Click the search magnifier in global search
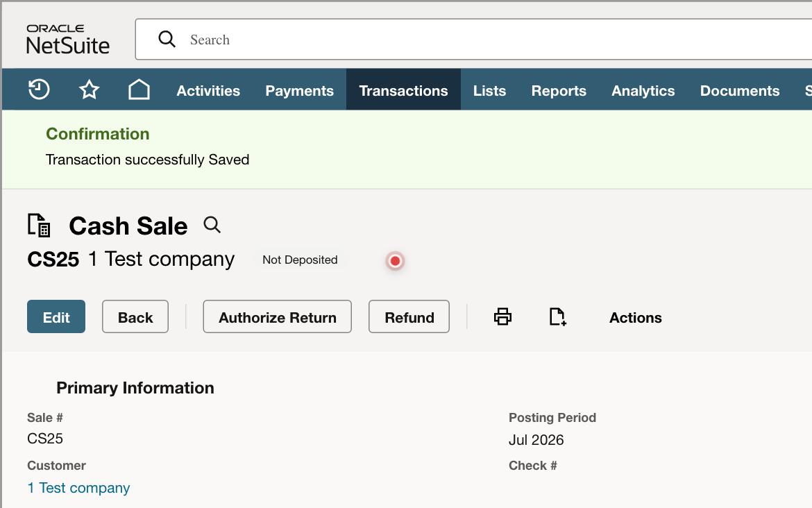 coord(167,39)
